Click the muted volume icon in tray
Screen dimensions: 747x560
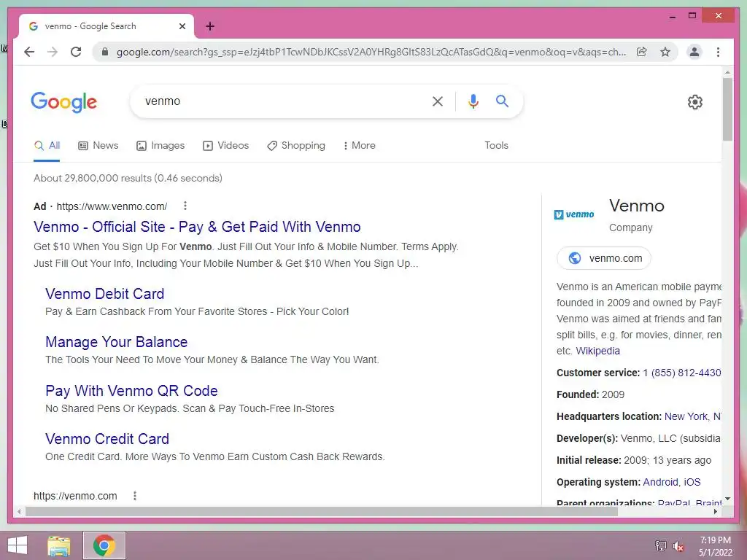(x=678, y=546)
